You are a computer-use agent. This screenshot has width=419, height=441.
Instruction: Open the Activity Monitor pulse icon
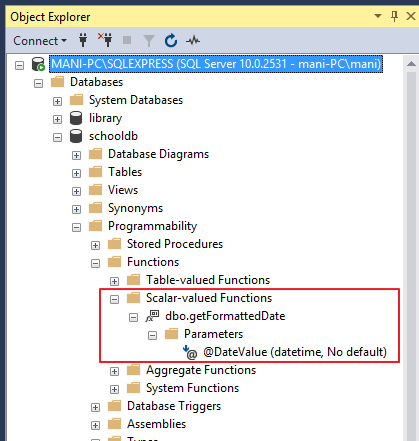point(193,41)
